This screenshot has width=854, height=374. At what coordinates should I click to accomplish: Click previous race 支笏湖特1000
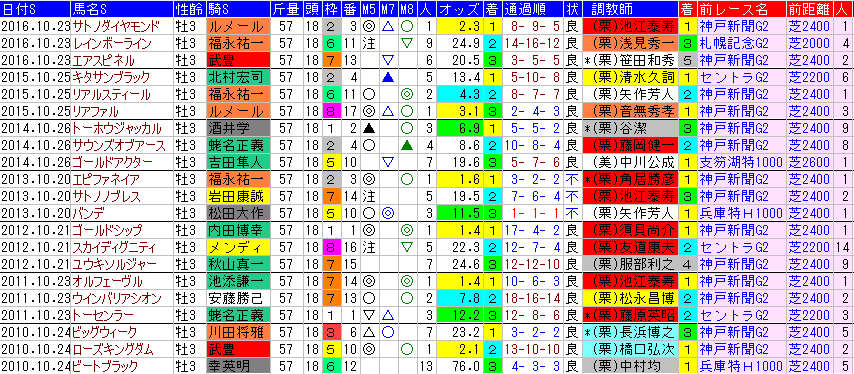[x=742, y=162]
